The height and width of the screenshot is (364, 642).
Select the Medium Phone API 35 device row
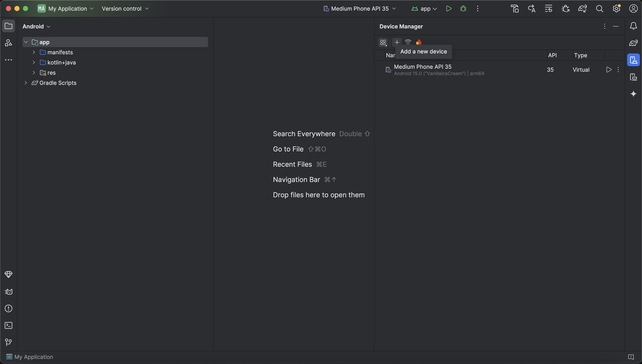463,70
